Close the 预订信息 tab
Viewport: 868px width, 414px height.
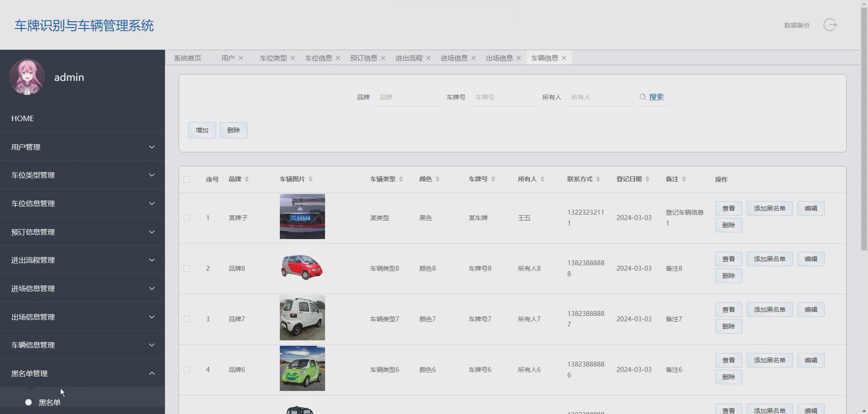[x=383, y=58]
